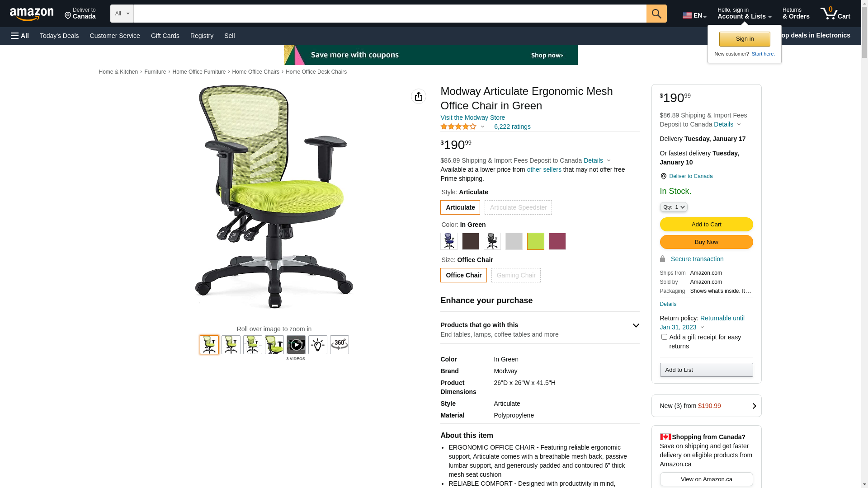
Task: Open the lightbulb feature thumbnail
Action: tap(318, 345)
